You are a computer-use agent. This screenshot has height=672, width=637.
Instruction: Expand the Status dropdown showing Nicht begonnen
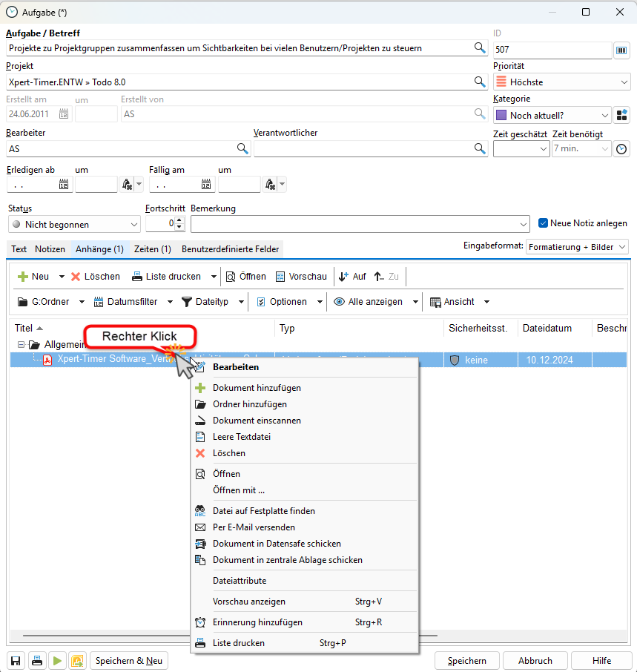(x=133, y=225)
